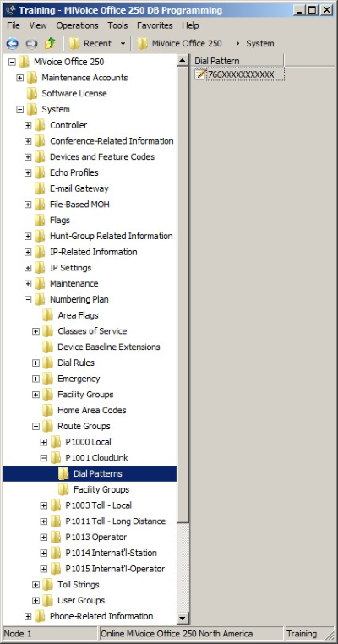Click the green Up one level arrow
338x644 pixels.
50,43
